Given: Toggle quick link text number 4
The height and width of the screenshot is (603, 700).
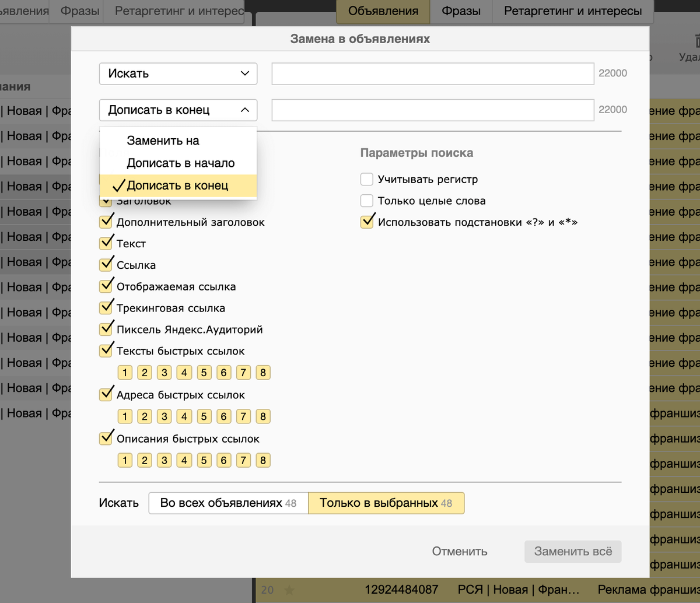Looking at the screenshot, I should pos(184,373).
